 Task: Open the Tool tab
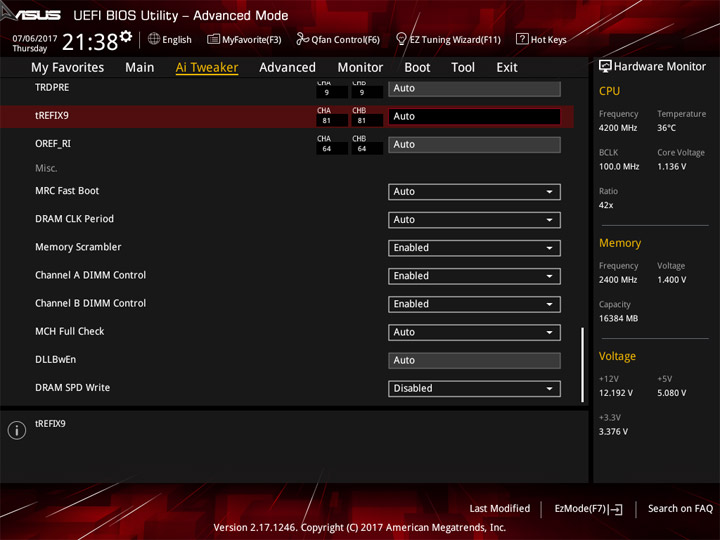pos(463,68)
